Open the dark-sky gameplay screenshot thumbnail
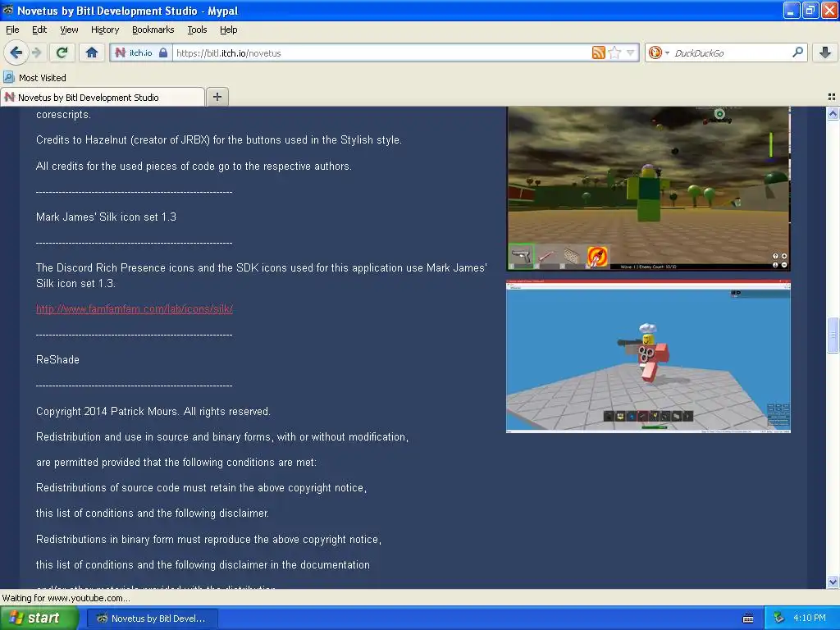The width and height of the screenshot is (840, 630). [x=648, y=189]
